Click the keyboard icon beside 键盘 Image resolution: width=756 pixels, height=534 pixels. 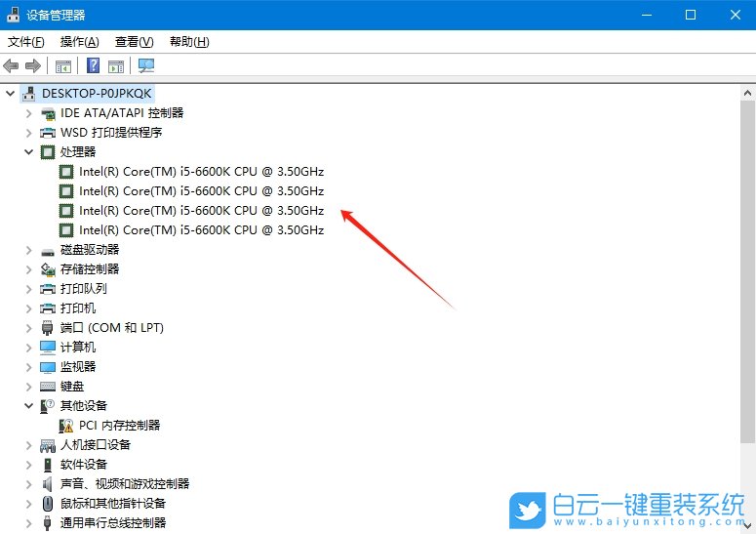[x=48, y=387]
